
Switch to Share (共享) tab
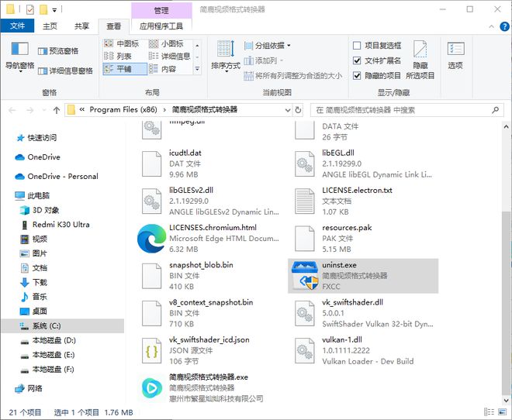(x=81, y=26)
